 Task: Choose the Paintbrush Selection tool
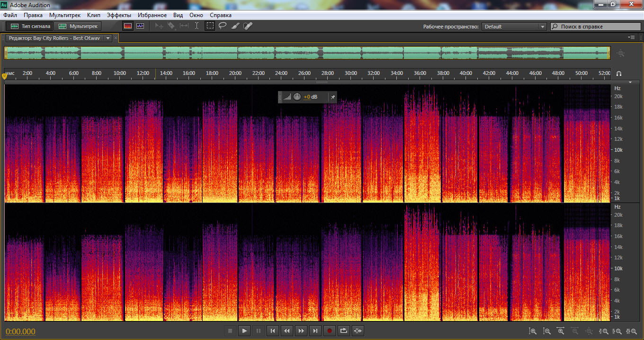point(235,26)
